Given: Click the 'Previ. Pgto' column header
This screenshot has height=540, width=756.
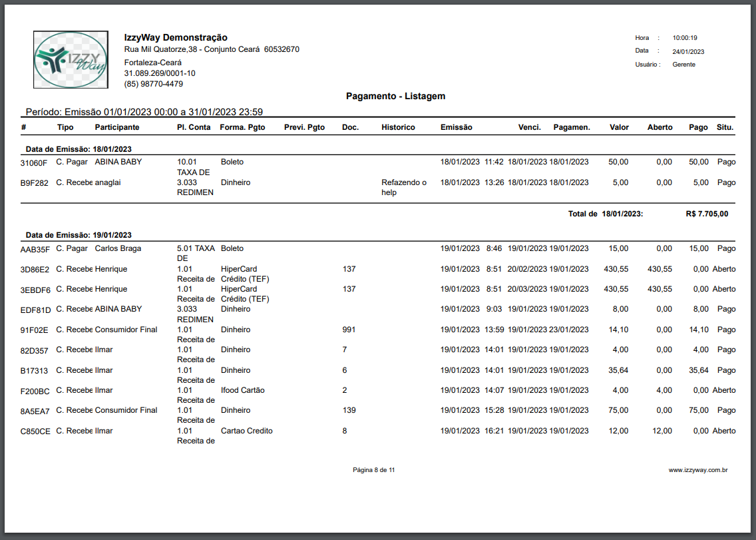Looking at the screenshot, I should [x=304, y=127].
